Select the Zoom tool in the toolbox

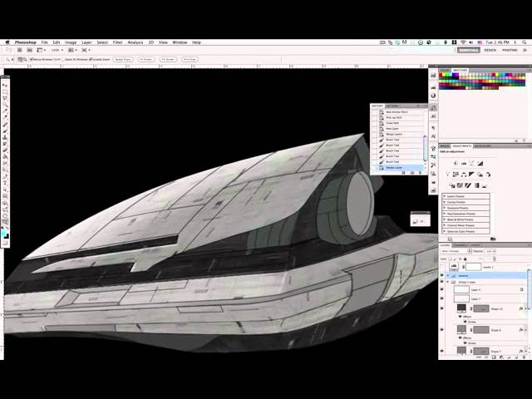coord(5,218)
